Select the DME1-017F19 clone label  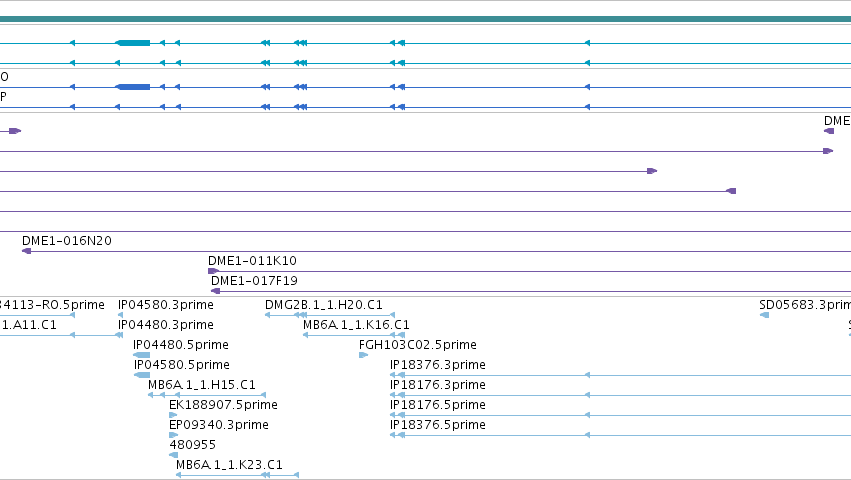pyautogui.click(x=254, y=281)
